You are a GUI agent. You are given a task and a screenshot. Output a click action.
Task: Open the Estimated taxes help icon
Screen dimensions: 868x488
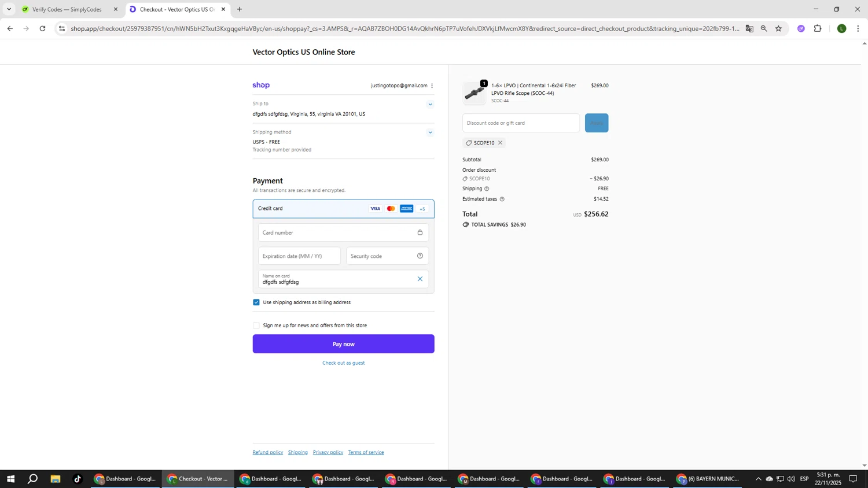(502, 199)
